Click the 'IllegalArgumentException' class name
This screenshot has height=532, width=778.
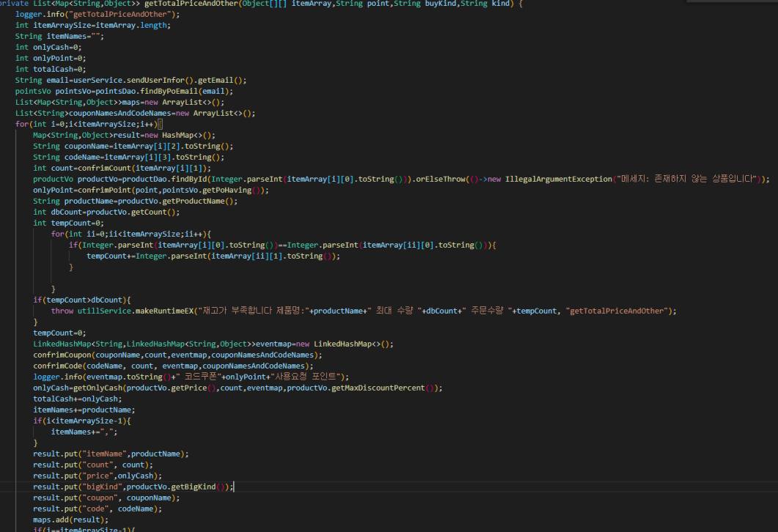559,179
